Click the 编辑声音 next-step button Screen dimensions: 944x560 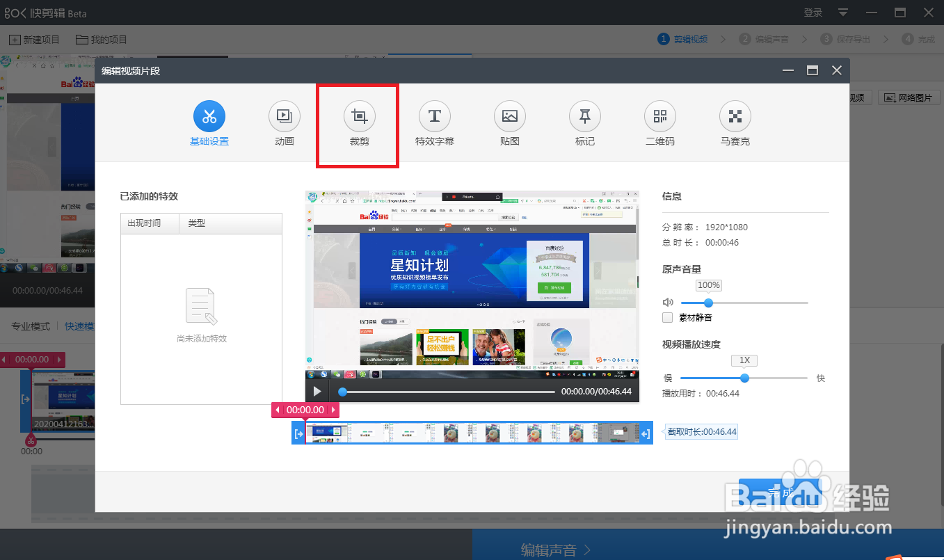556,550
